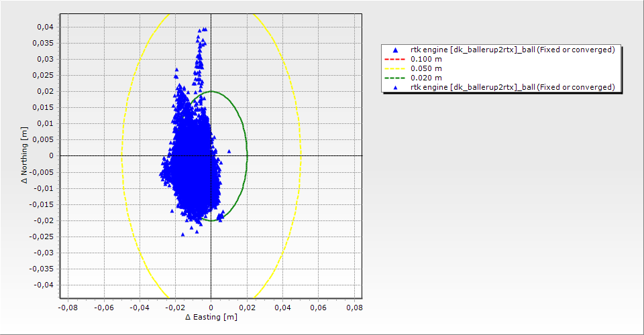Viewport: 644px width, 335px height.
Task: Click the 0,06 Easting axis label
Action: click(x=318, y=308)
